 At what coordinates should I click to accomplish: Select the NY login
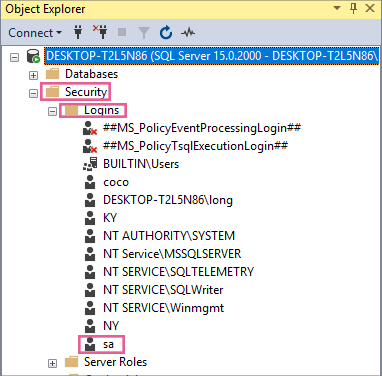111,326
